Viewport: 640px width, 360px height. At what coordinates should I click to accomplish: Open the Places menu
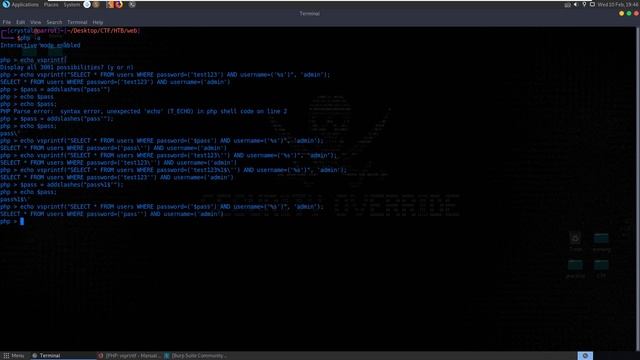[x=51, y=4]
